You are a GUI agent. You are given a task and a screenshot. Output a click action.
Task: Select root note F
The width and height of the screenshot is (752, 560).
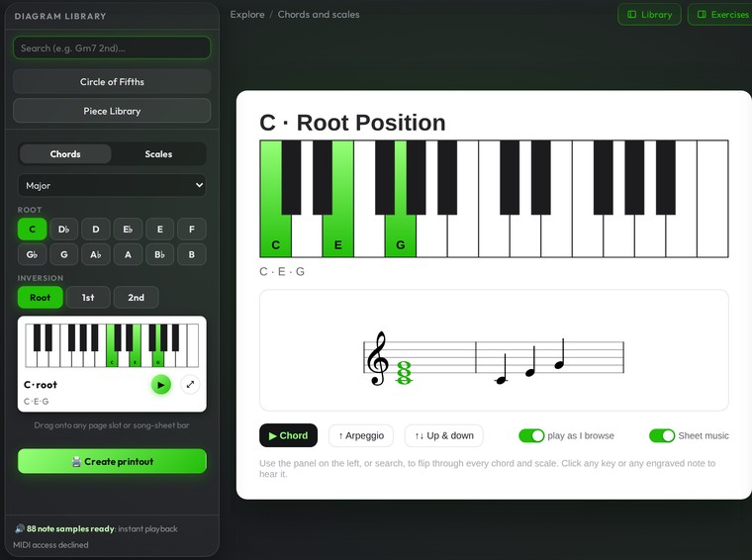(x=192, y=230)
